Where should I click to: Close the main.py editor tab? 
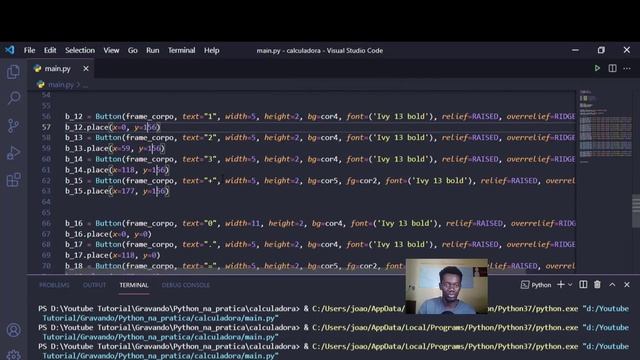(86, 69)
